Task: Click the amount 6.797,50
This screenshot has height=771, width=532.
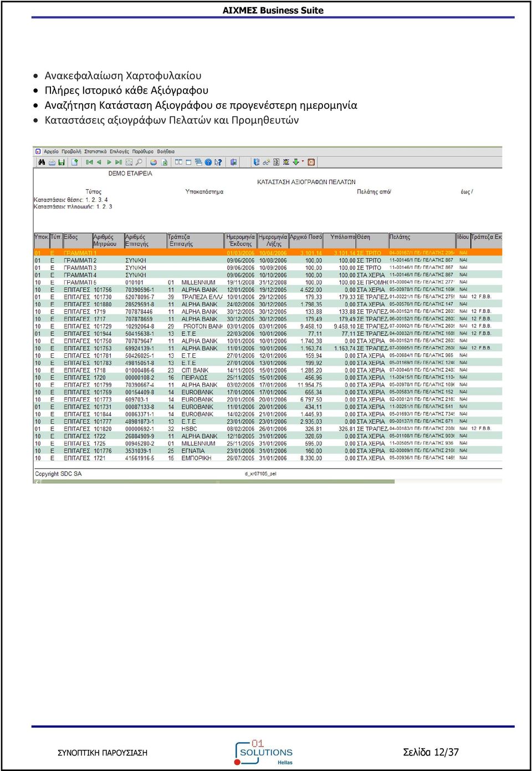Action: tap(311, 399)
